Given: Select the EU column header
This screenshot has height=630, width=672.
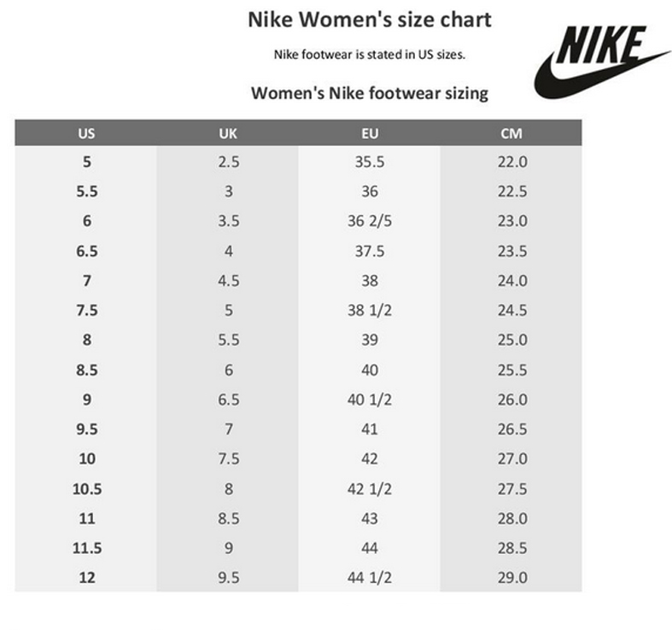Looking at the screenshot, I should pos(370,133).
